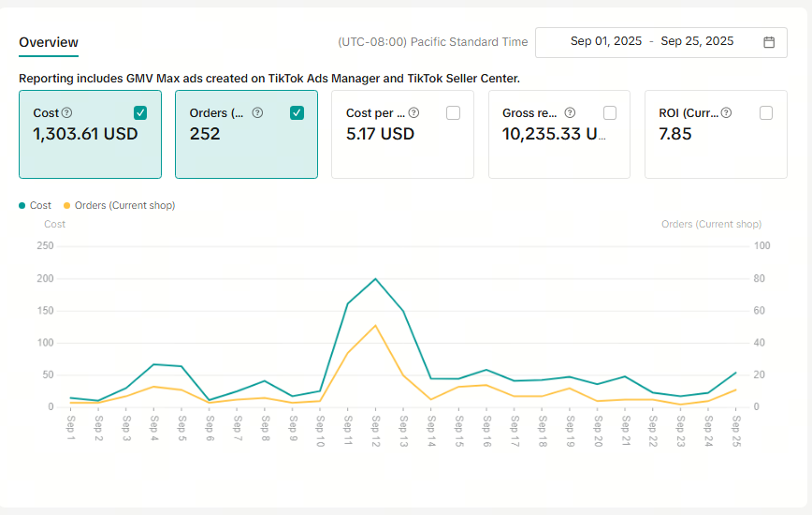Screen dimensions: 812x515
Task: Check the ROI metric checkbox
Action: pos(766,112)
